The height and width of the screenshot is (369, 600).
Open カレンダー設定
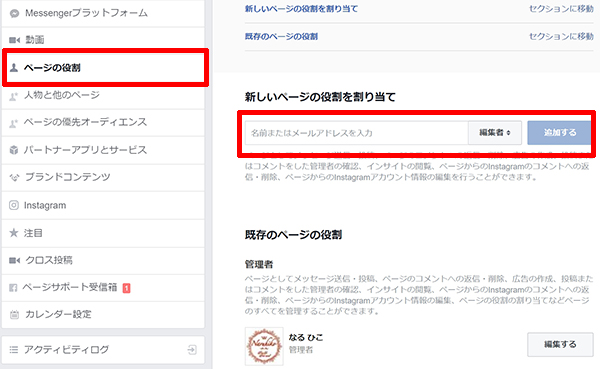[x=103, y=315]
